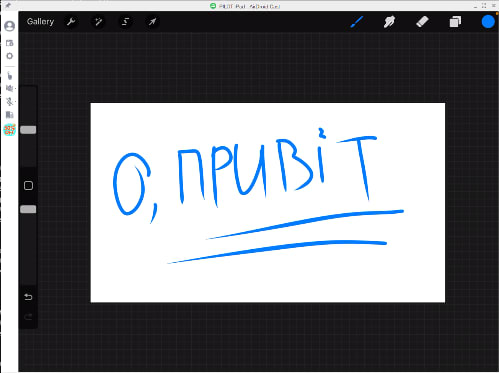The height and width of the screenshot is (373, 499).
Task: Enable the touch pointer hand icon
Action: [x=10, y=76]
